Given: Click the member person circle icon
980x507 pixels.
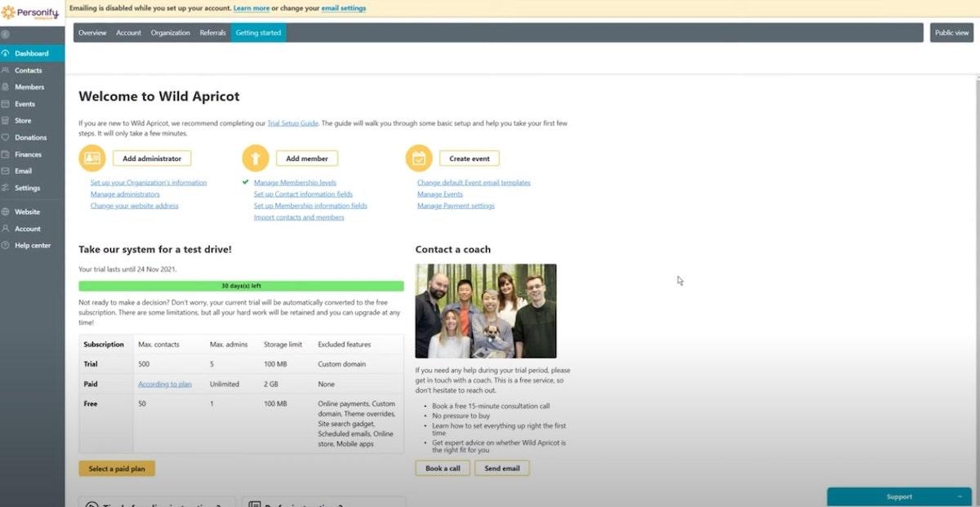Looking at the screenshot, I should point(256,158).
